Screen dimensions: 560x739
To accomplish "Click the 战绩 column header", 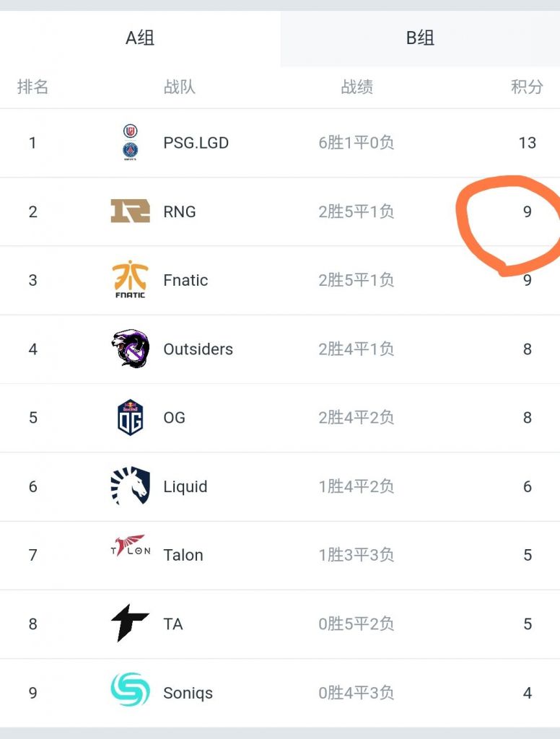I will (356, 87).
